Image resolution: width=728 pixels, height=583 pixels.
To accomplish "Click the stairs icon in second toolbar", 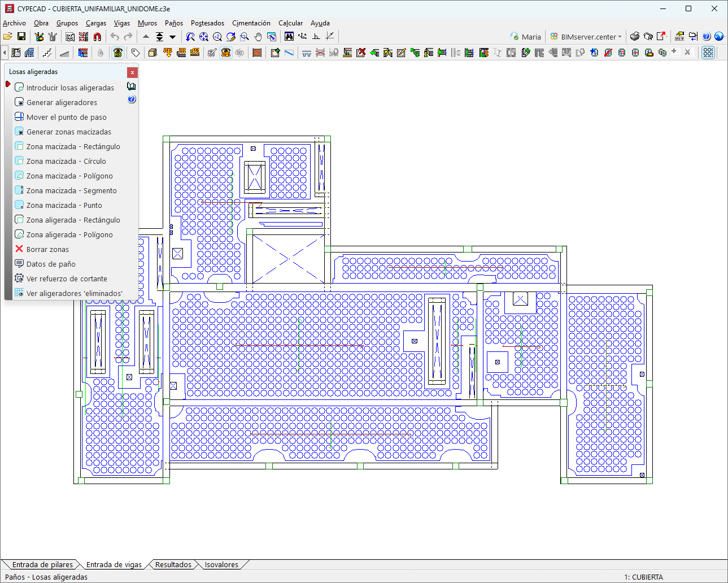I will pos(47,53).
